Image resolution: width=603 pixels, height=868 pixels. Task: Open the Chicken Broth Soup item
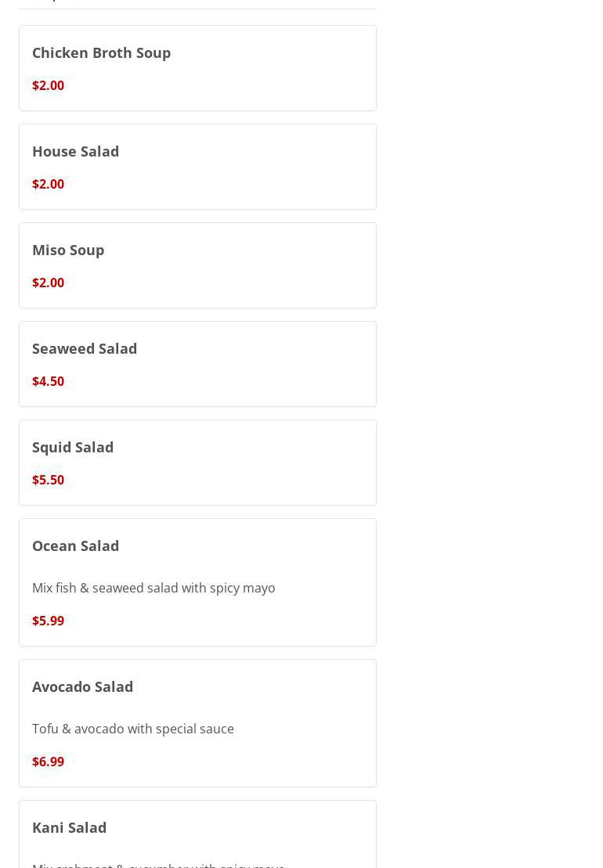click(x=101, y=52)
